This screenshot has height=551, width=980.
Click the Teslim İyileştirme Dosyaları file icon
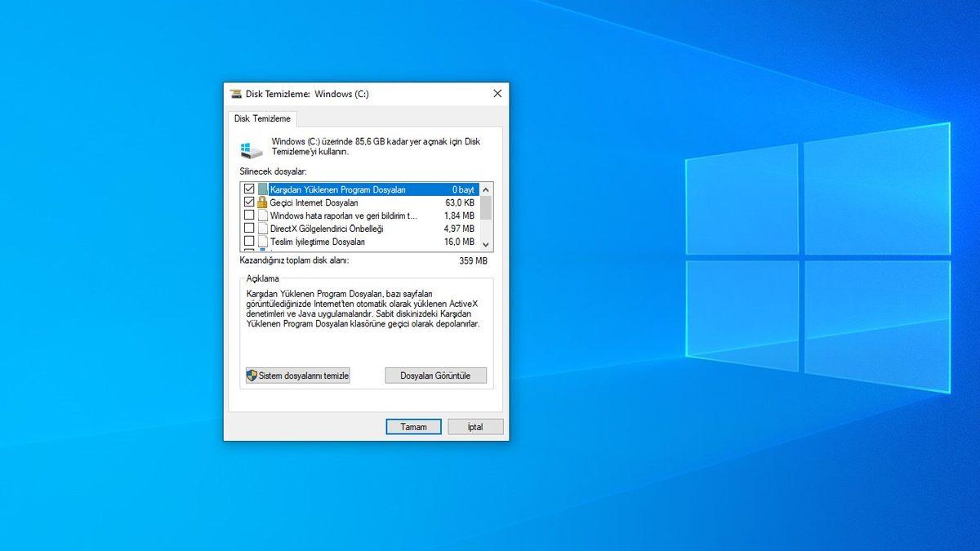(x=263, y=242)
